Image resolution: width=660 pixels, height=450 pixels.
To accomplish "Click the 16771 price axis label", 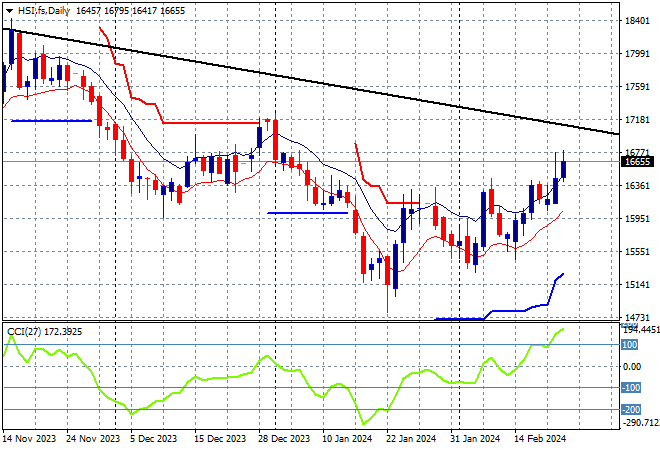I will (637, 152).
